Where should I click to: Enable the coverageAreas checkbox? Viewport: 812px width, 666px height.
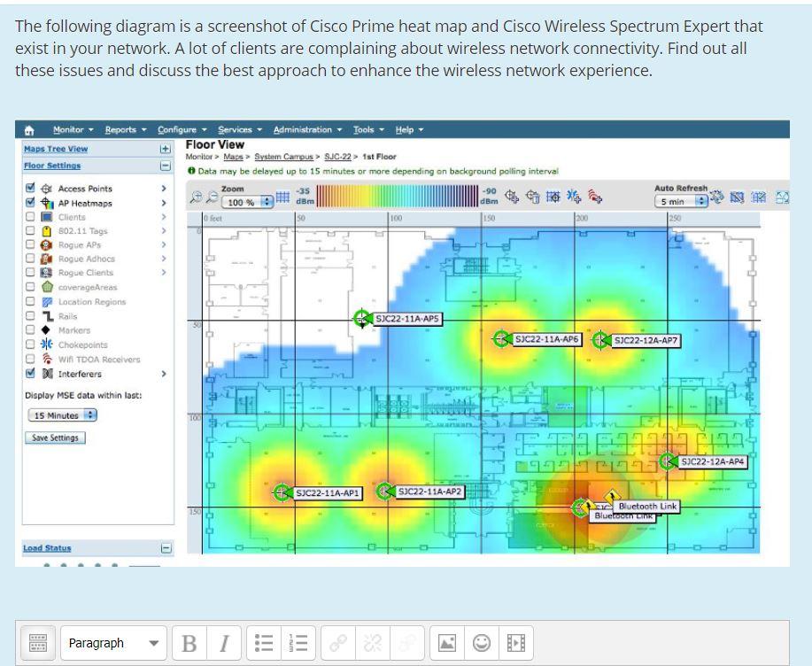[30, 286]
